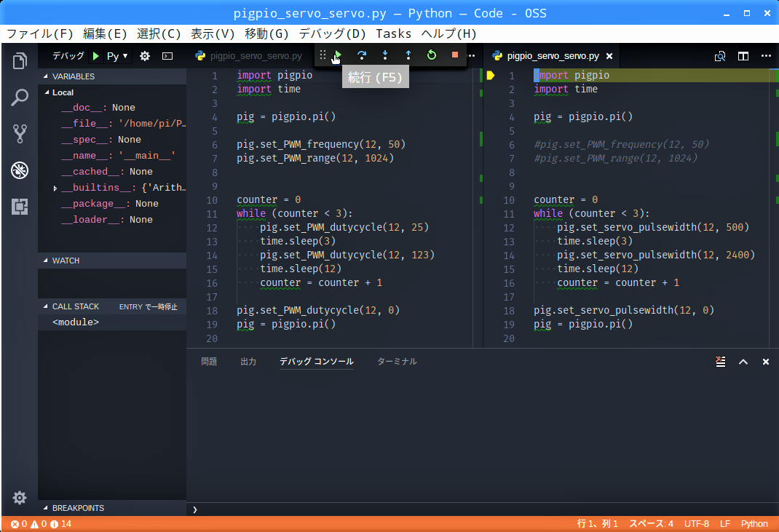Clear the debug console output
Screen dimensions: 779x532
720,362
